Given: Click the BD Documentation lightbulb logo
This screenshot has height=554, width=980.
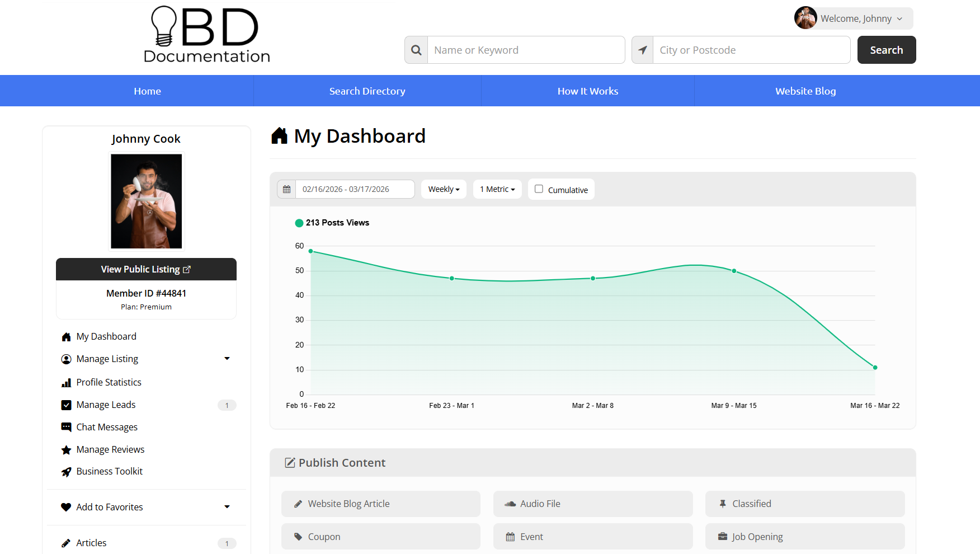Looking at the screenshot, I should (207, 35).
